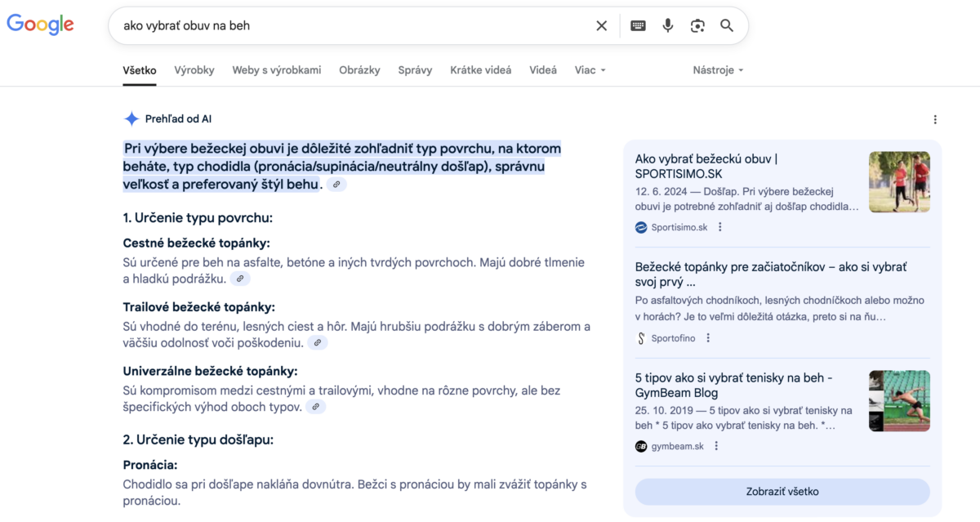Click the Sportisimo snippet dated 12. 6. 2024
980x522 pixels.
[747, 199]
